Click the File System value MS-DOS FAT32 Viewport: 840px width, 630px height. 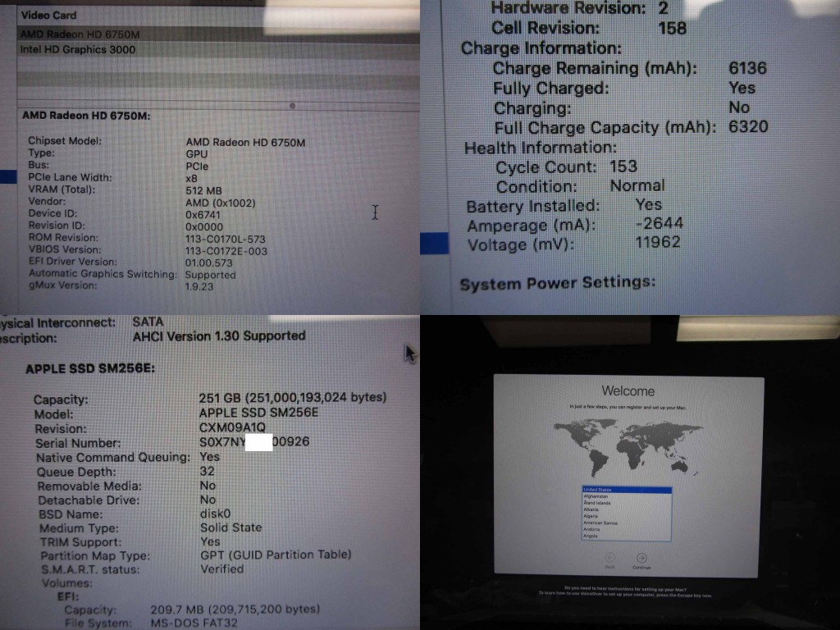[x=194, y=623]
